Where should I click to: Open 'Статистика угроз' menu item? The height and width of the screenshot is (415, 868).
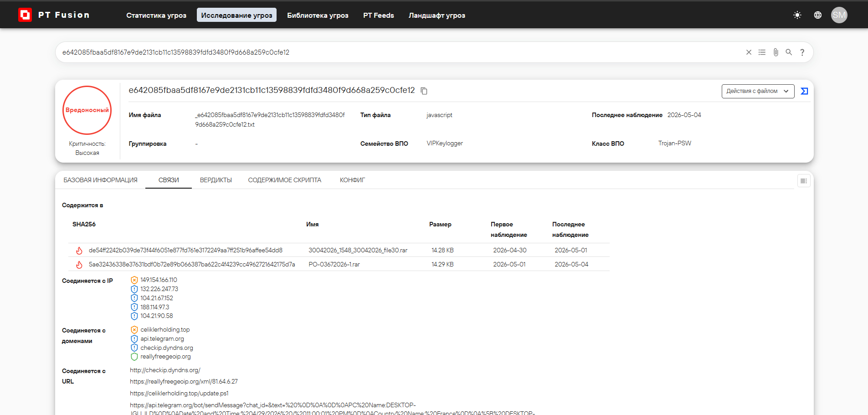[x=156, y=15]
